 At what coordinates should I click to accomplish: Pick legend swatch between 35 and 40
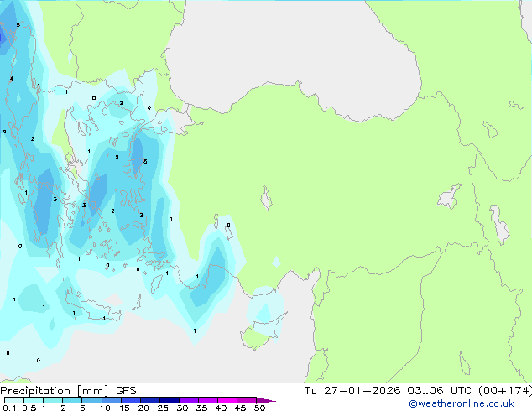[x=207, y=400]
